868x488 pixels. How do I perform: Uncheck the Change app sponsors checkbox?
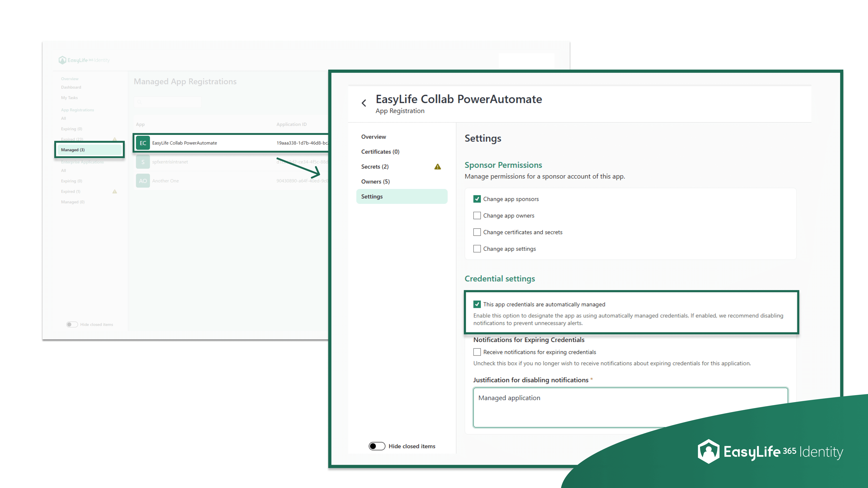tap(477, 199)
